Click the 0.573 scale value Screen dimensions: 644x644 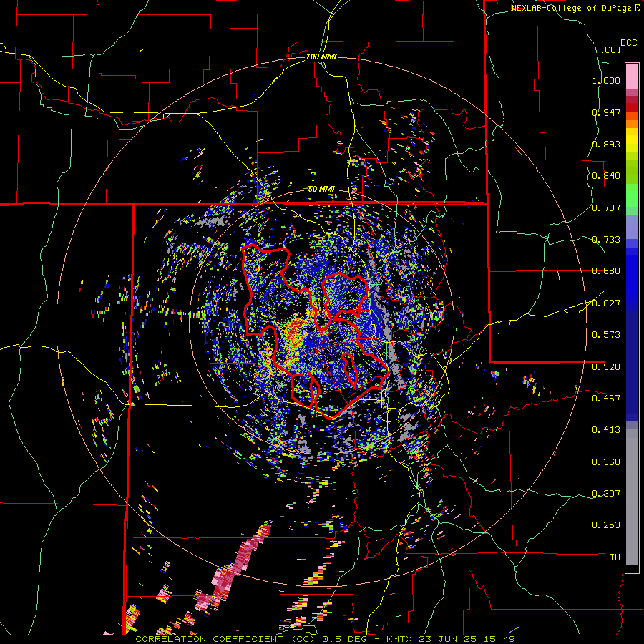[x=606, y=334]
